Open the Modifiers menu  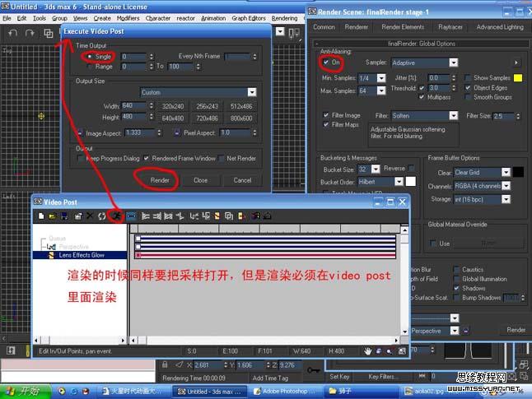(128, 18)
